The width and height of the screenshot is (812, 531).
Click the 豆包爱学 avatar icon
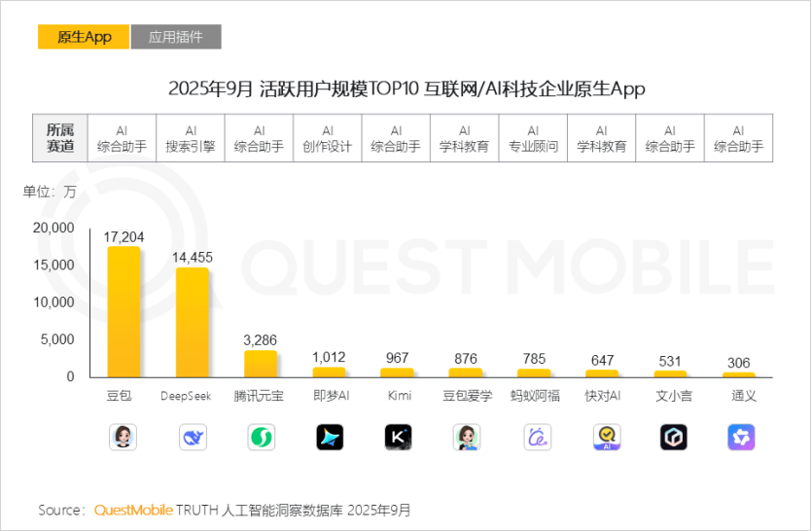pyautogui.click(x=467, y=438)
